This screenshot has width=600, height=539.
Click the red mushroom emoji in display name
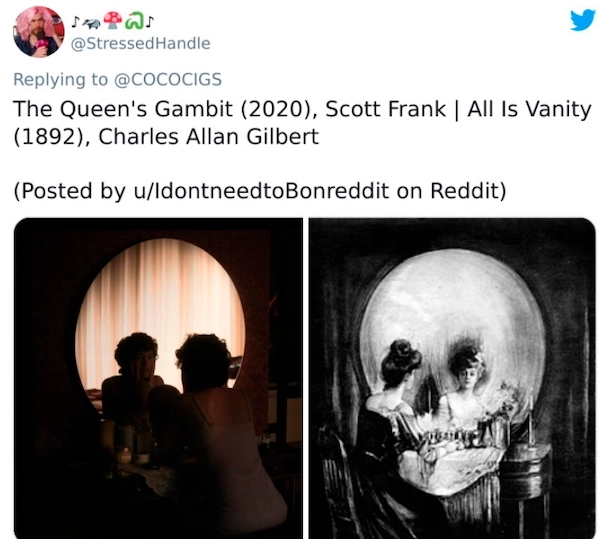tap(114, 21)
